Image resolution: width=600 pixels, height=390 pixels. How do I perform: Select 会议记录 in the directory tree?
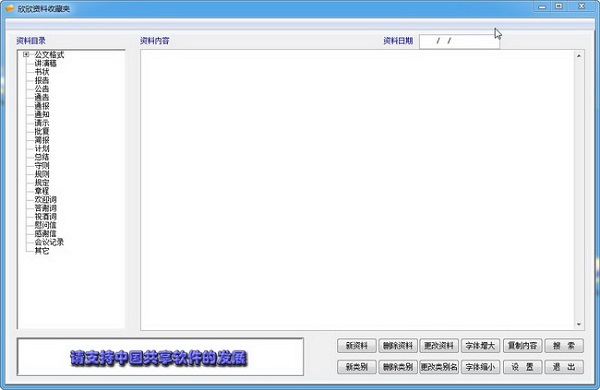[49, 242]
